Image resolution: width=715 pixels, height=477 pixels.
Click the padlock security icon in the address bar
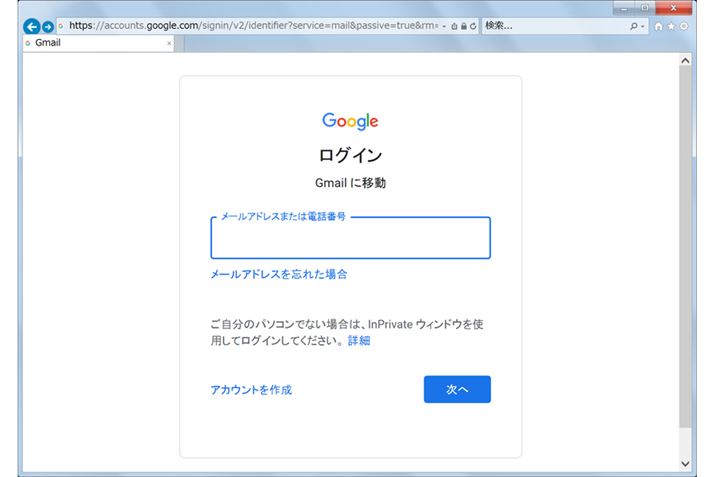463,26
